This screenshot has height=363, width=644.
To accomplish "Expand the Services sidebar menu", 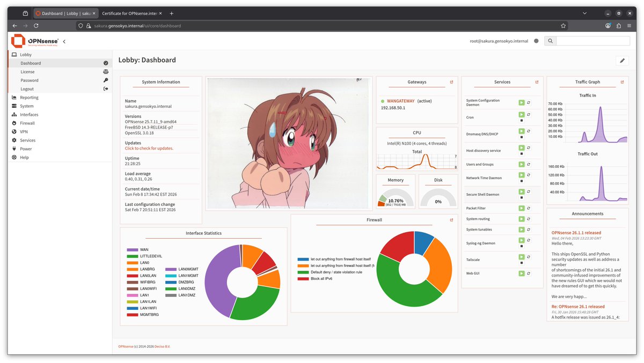I will click(59, 140).
